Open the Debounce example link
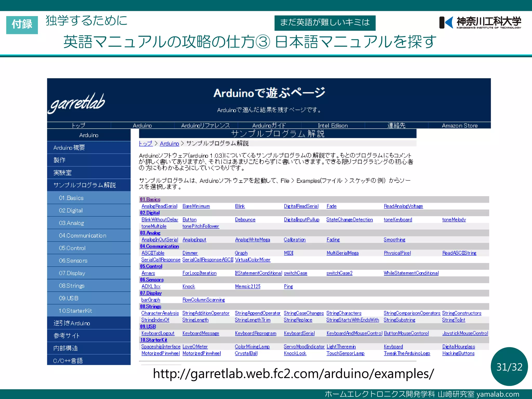This screenshot has width=532, height=399. click(x=245, y=220)
